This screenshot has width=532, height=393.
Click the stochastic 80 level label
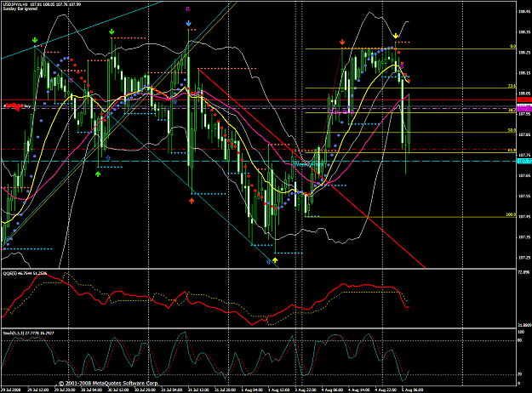tap(520, 340)
